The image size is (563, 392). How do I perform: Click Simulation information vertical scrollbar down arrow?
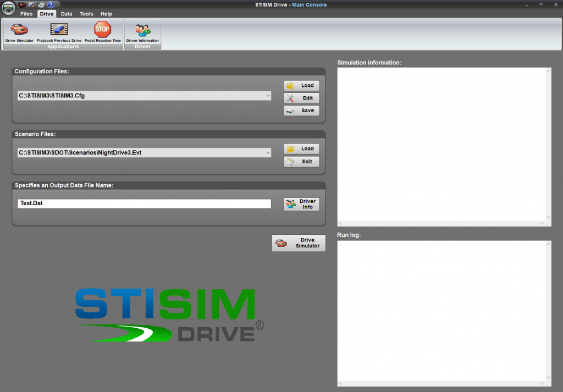point(548,217)
